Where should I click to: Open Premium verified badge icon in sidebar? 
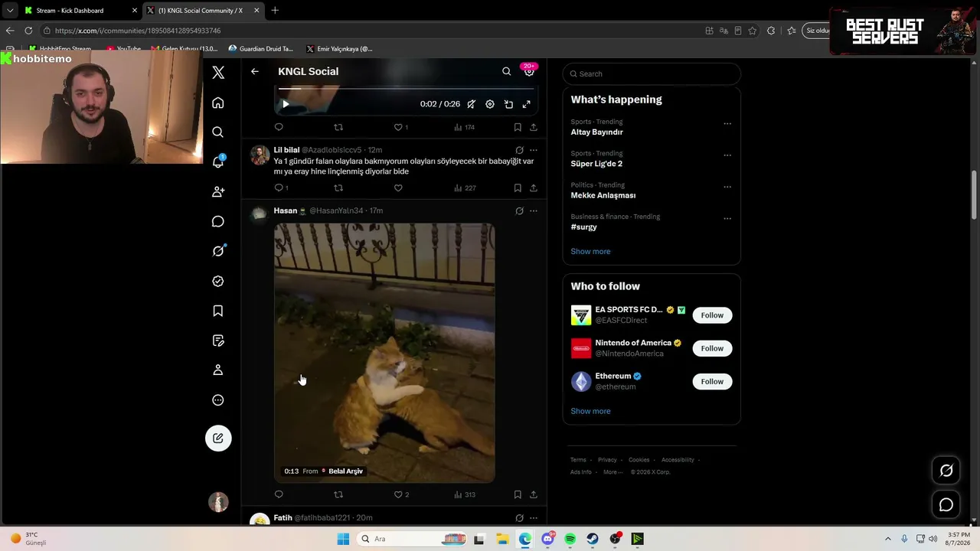[218, 281]
